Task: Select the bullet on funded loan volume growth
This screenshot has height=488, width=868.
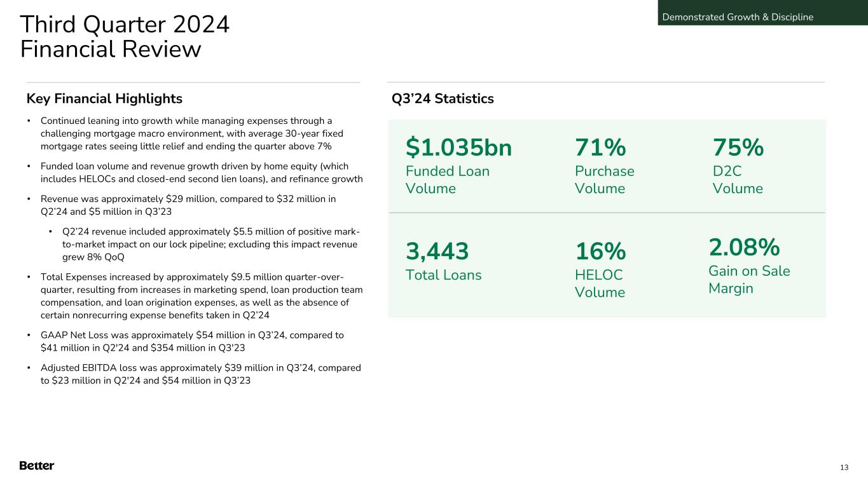Action: pos(201,172)
